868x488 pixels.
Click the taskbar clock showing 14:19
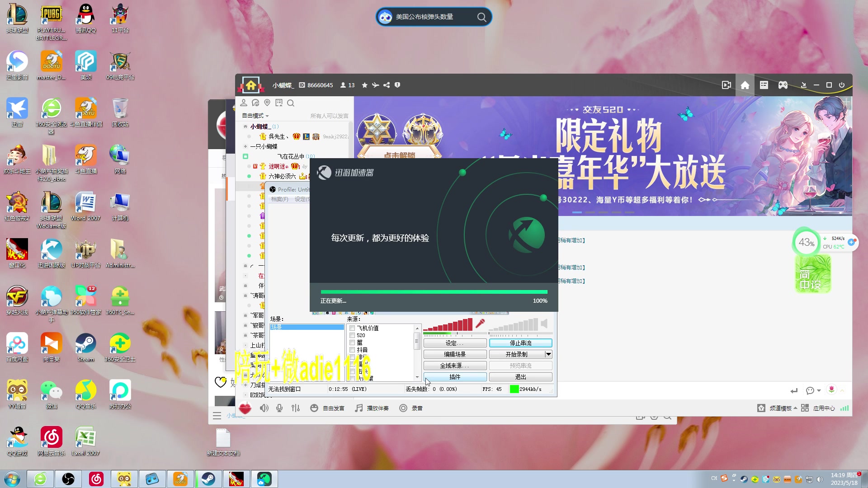tap(844, 479)
